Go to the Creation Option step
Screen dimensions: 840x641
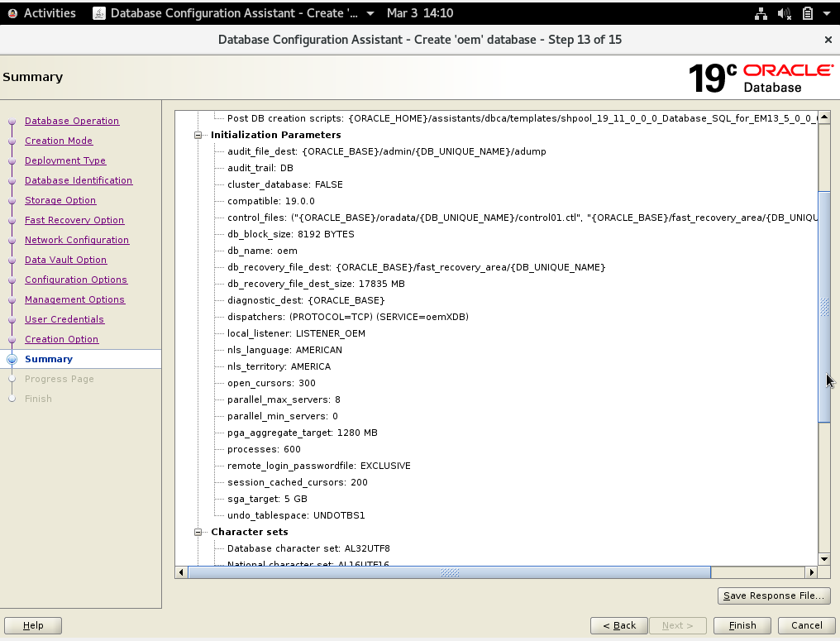point(62,339)
